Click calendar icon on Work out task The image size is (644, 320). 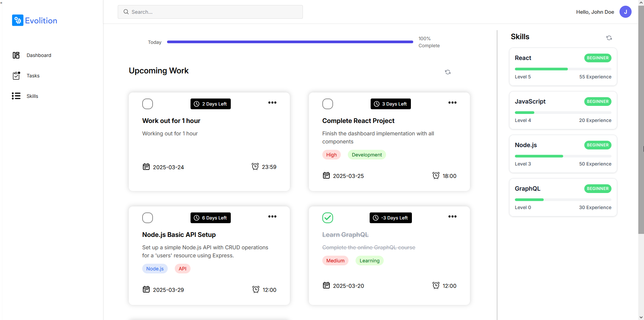[146, 167]
